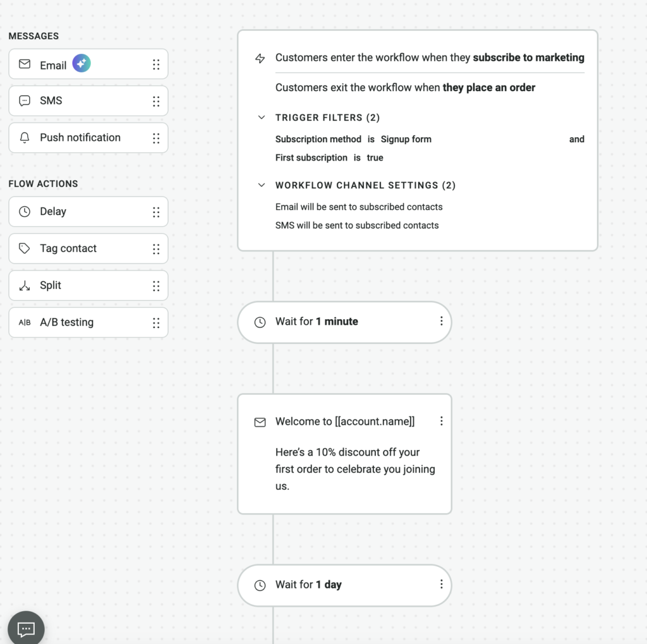
Task: Click the drag handle on Email block
Action: 156,64
